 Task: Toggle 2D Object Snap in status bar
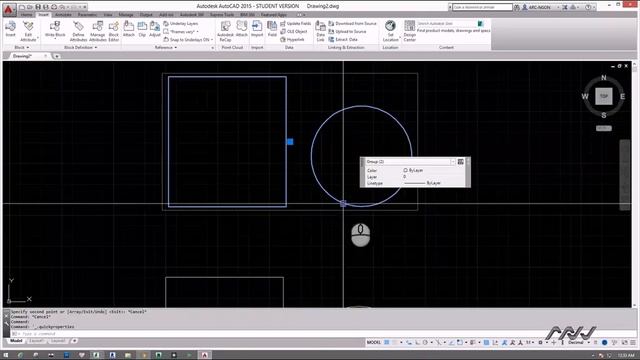[x=460, y=342]
